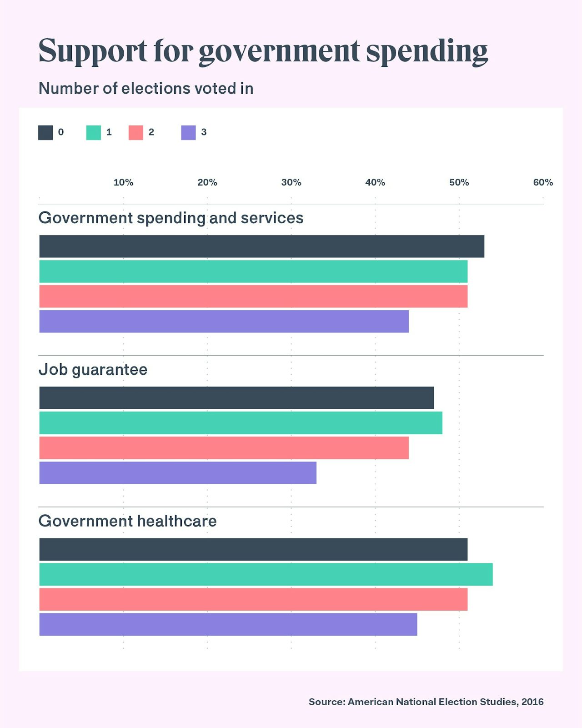Viewport: 582px width, 728px height.
Task: Click the "Government spending and services" heading
Action: pyautogui.click(x=171, y=218)
